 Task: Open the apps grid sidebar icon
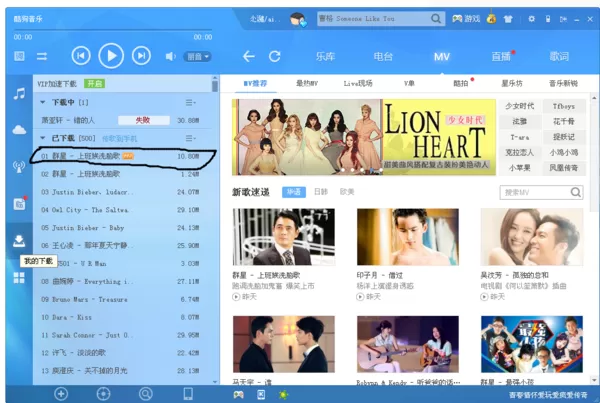pyautogui.click(x=19, y=277)
